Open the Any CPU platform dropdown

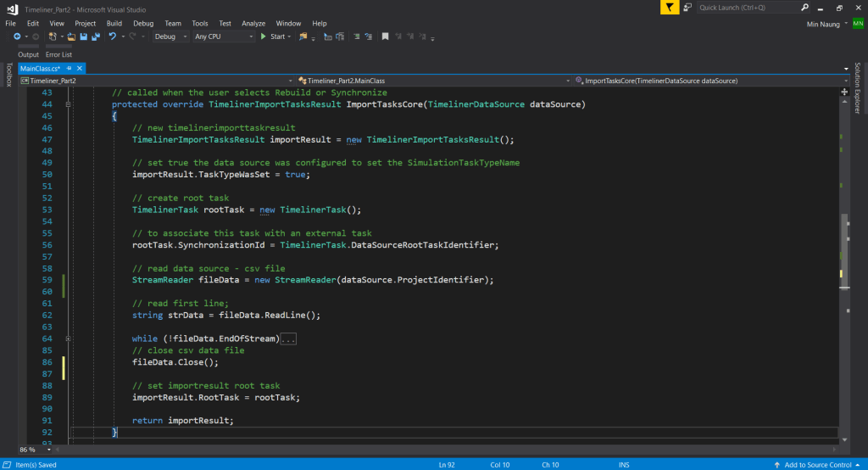pyautogui.click(x=224, y=36)
